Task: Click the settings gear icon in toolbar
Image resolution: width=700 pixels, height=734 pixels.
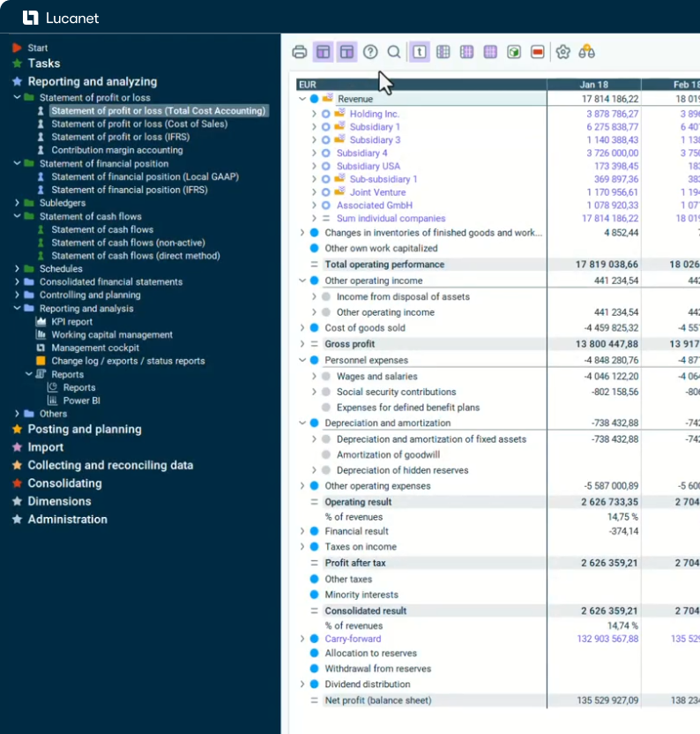Action: pos(563,52)
